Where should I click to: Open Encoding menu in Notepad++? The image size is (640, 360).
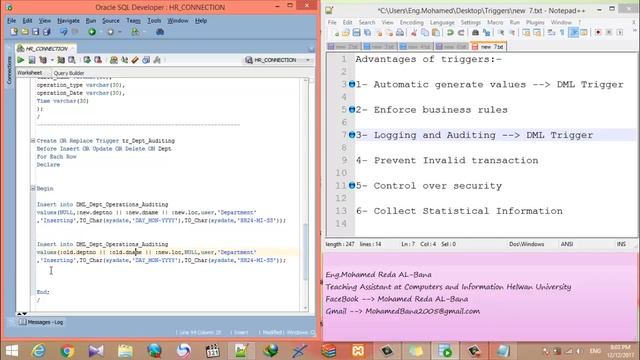click(x=411, y=22)
